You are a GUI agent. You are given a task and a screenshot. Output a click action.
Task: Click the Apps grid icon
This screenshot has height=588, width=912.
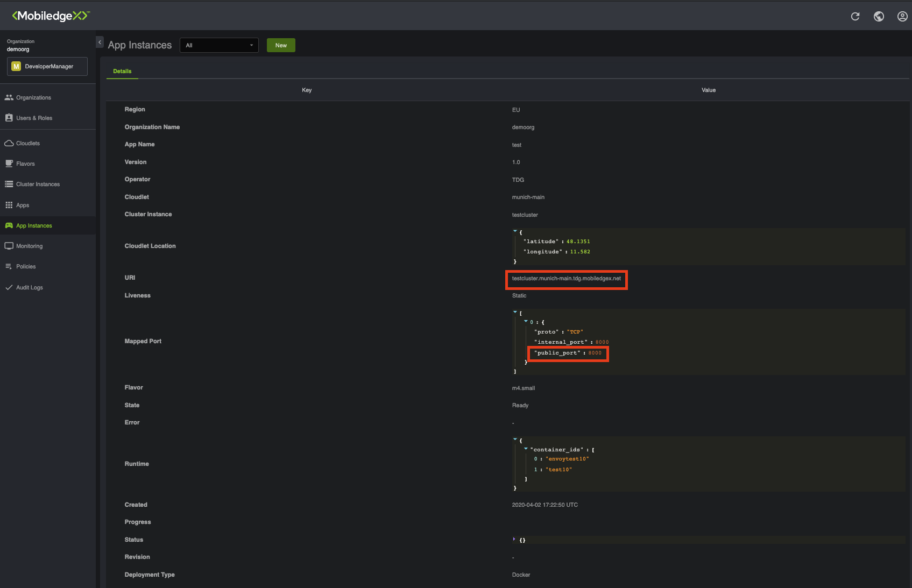tap(9, 205)
